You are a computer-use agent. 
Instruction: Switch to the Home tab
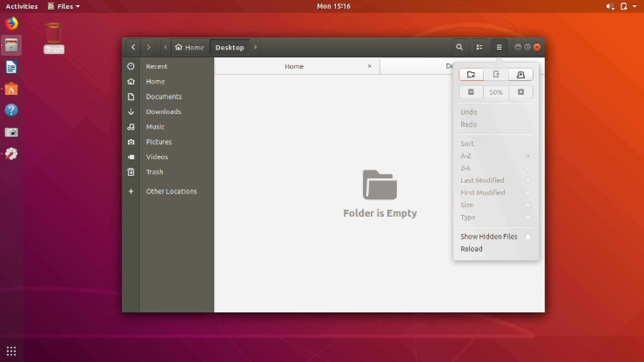(x=297, y=66)
